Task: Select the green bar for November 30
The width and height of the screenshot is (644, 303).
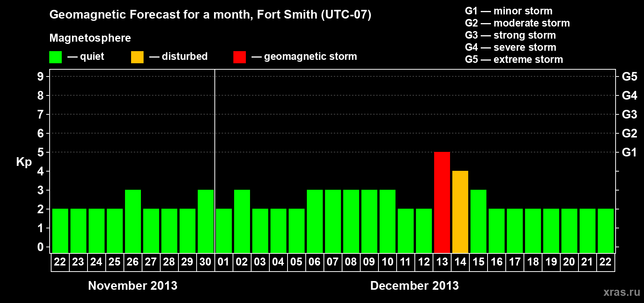Action: tap(206, 221)
